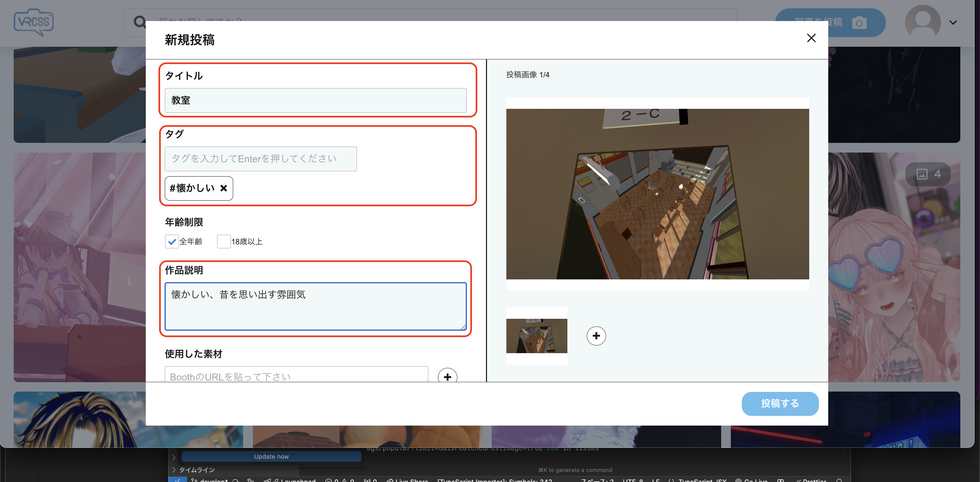The height and width of the screenshot is (482, 980).
Task: Add another post image with the plus button
Action: [596, 336]
